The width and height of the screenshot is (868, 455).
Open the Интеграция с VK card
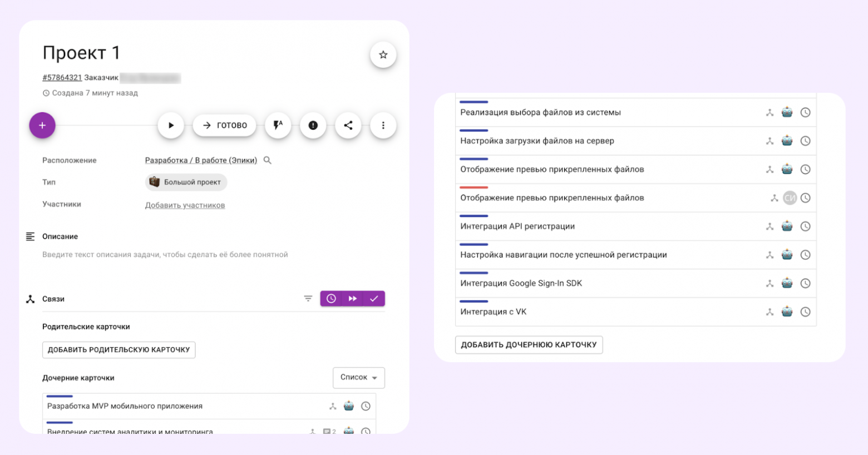tap(494, 312)
